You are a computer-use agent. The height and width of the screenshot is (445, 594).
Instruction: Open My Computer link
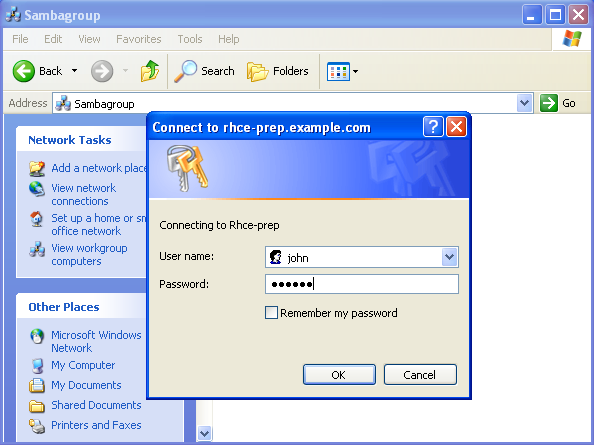click(83, 365)
